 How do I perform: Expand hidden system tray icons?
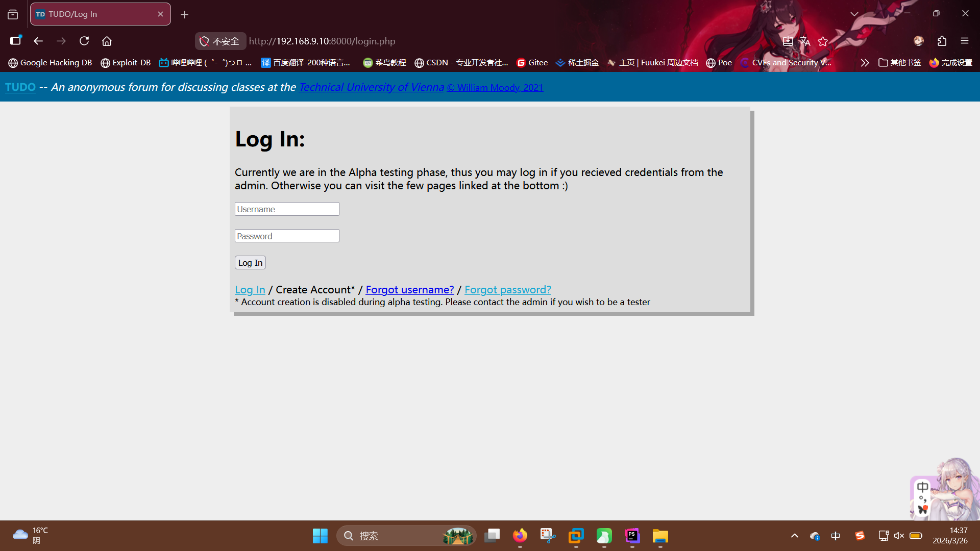(794, 536)
